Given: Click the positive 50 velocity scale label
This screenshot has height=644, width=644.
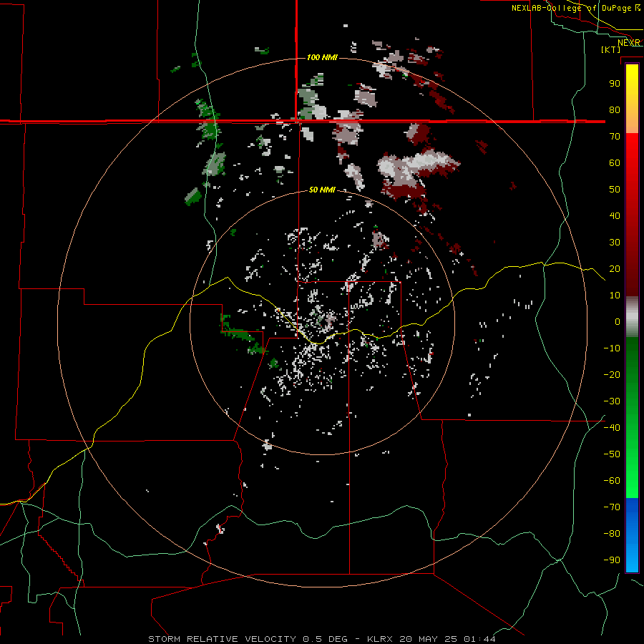Looking at the screenshot, I should (615, 190).
